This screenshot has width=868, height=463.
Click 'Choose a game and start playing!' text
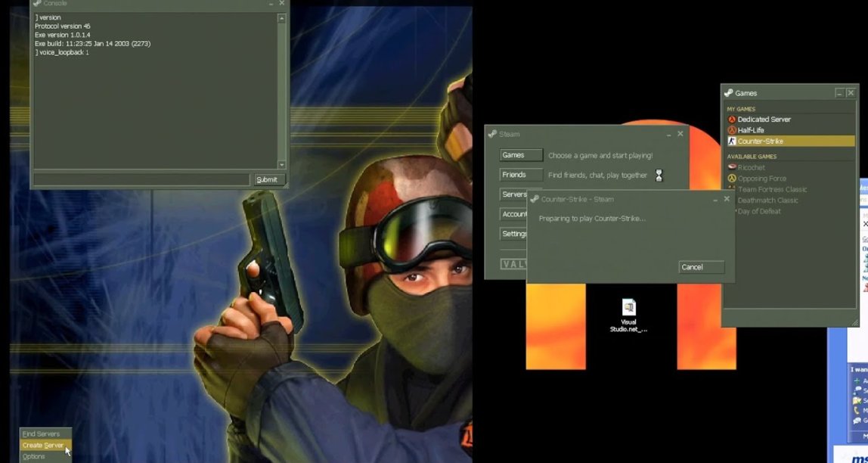click(x=600, y=156)
